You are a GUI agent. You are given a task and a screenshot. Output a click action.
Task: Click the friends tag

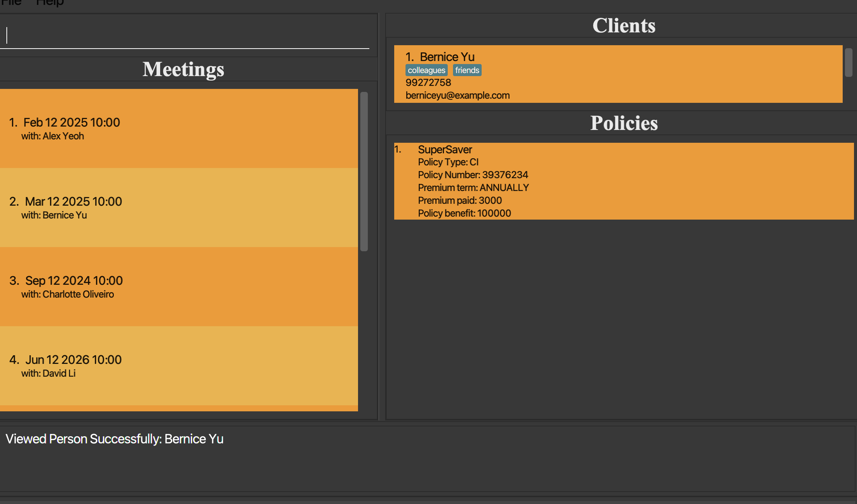click(x=467, y=70)
